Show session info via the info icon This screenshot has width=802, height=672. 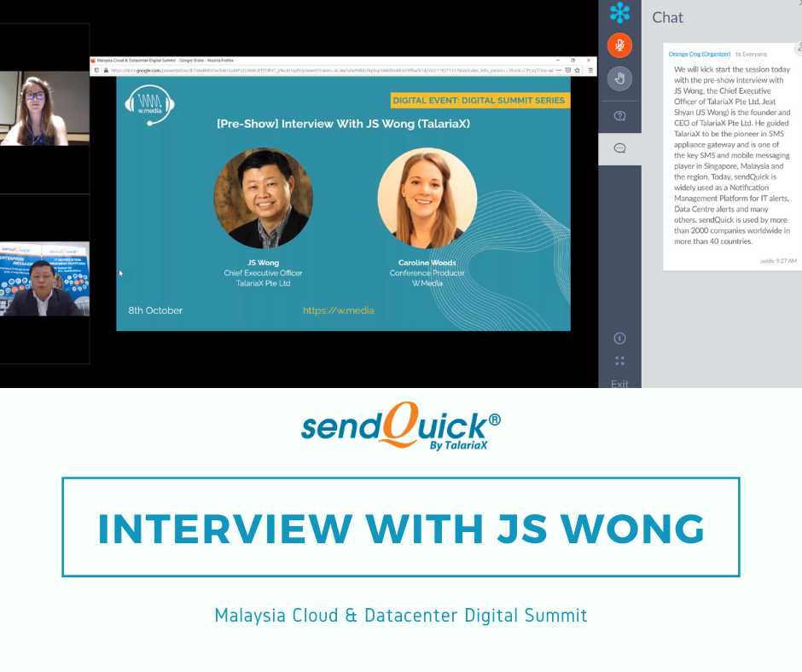click(x=619, y=338)
